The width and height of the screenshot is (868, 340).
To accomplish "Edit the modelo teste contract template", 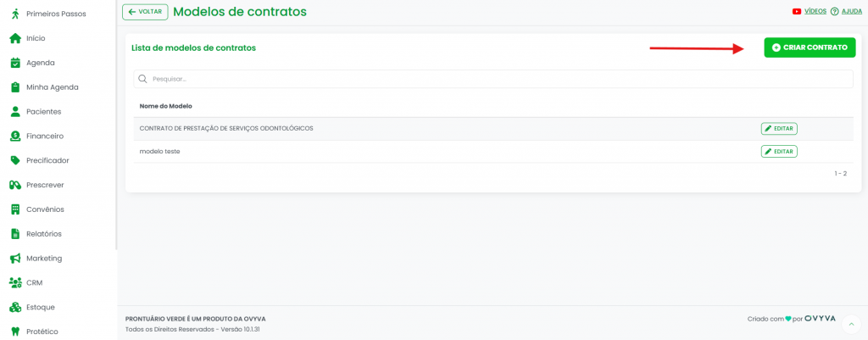I will pos(778,152).
